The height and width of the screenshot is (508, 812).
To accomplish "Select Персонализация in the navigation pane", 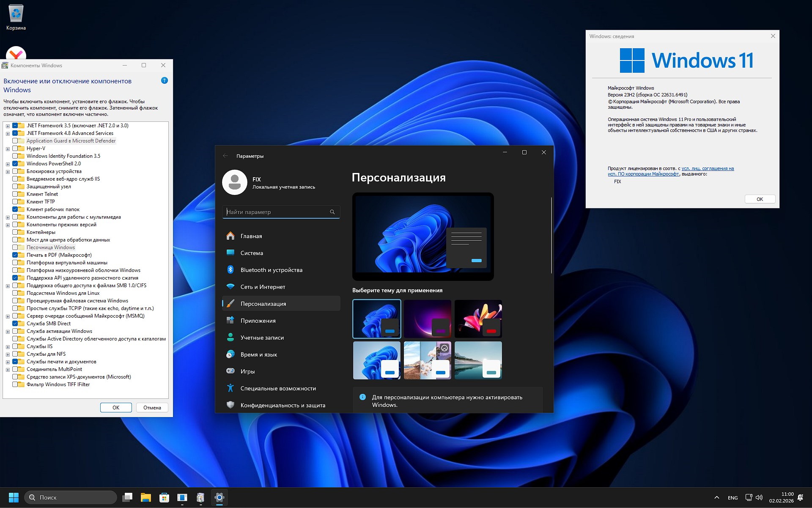I will click(x=263, y=303).
